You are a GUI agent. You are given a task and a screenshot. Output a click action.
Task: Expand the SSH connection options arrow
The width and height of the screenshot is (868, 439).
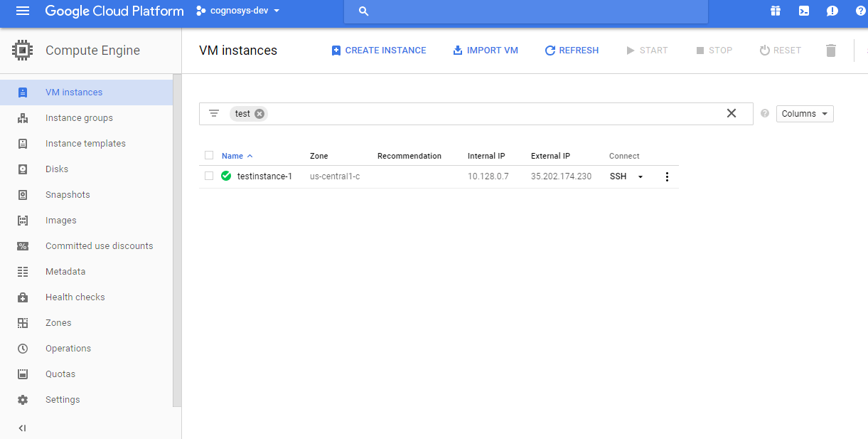click(639, 176)
